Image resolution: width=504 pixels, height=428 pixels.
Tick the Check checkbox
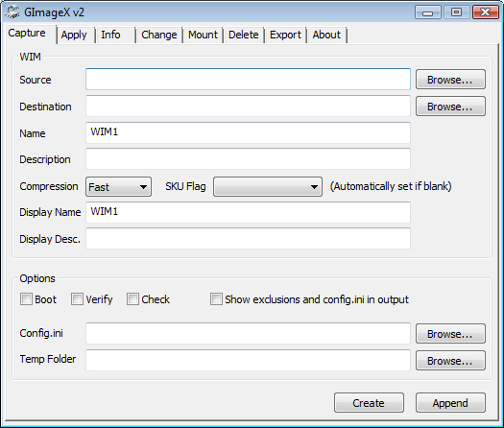132,298
